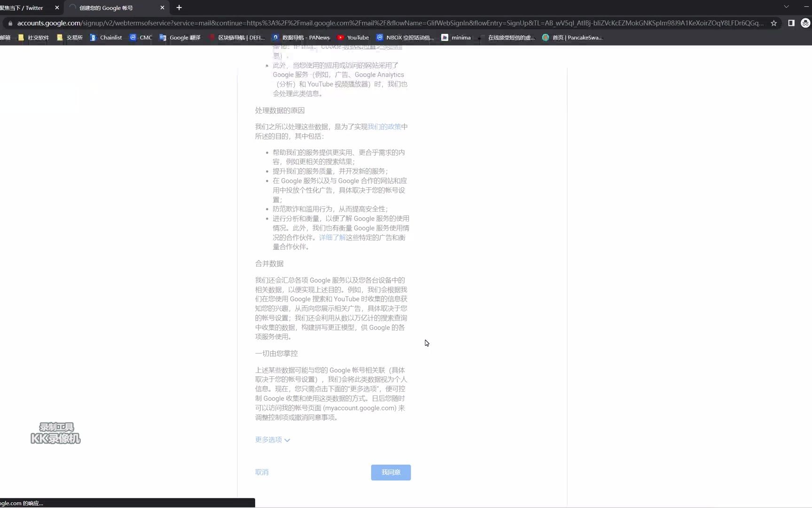The image size is (812, 508).
Task: Open the YouTube bookmark
Action: (353, 38)
